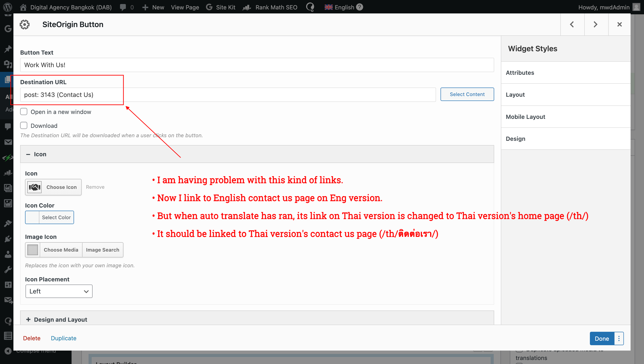Click the Icon Color swatch box
Viewport: 644px width, 364px height.
coord(32,217)
